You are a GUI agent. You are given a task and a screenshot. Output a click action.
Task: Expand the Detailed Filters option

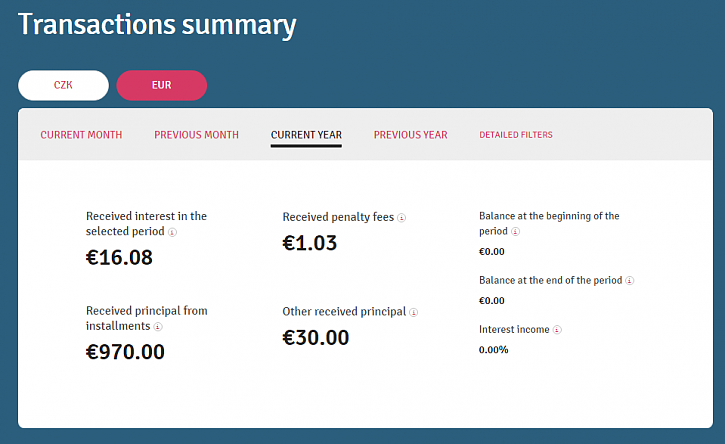click(x=516, y=135)
